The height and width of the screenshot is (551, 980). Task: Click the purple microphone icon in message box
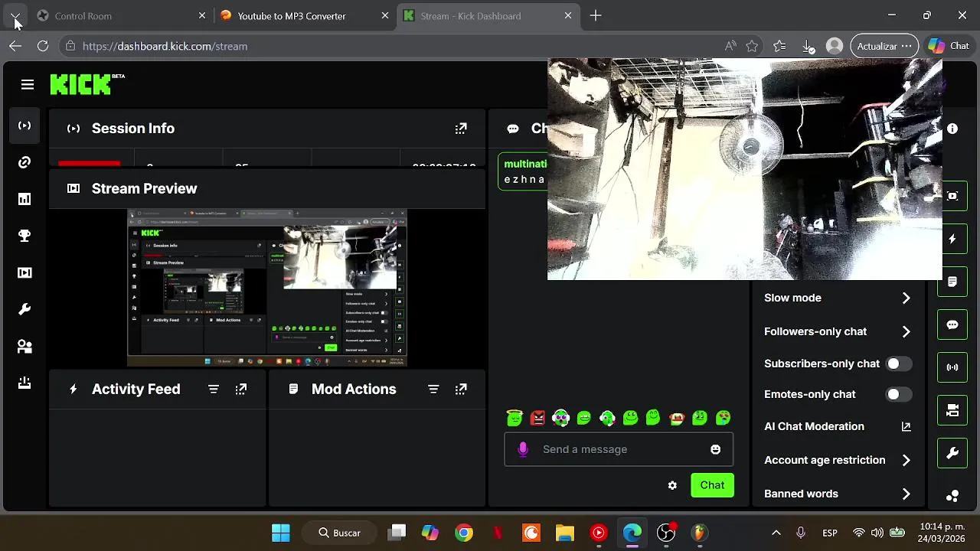pyautogui.click(x=523, y=449)
